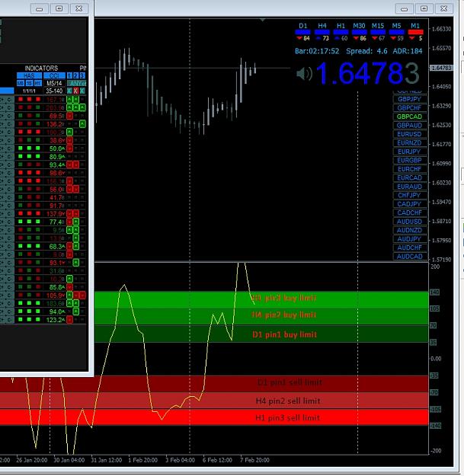Click current price label 1.64783 on axis

[441, 68]
